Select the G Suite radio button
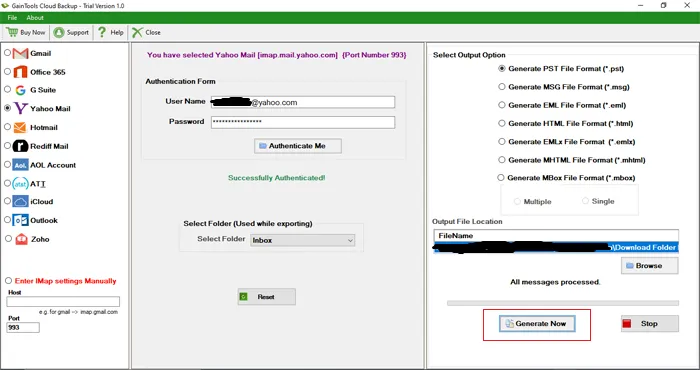 [x=7, y=89]
